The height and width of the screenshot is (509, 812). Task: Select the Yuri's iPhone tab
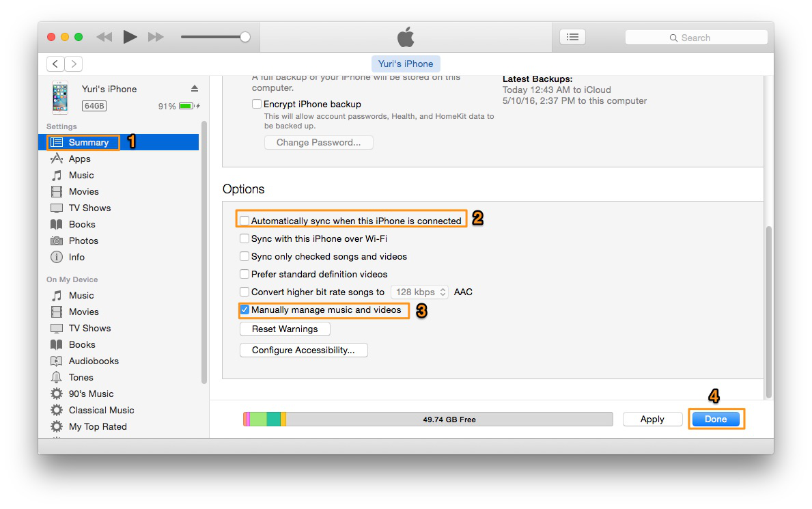[406, 64]
